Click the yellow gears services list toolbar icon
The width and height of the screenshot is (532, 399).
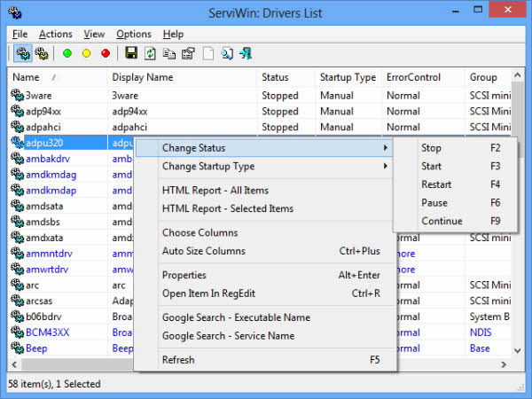pos(42,54)
